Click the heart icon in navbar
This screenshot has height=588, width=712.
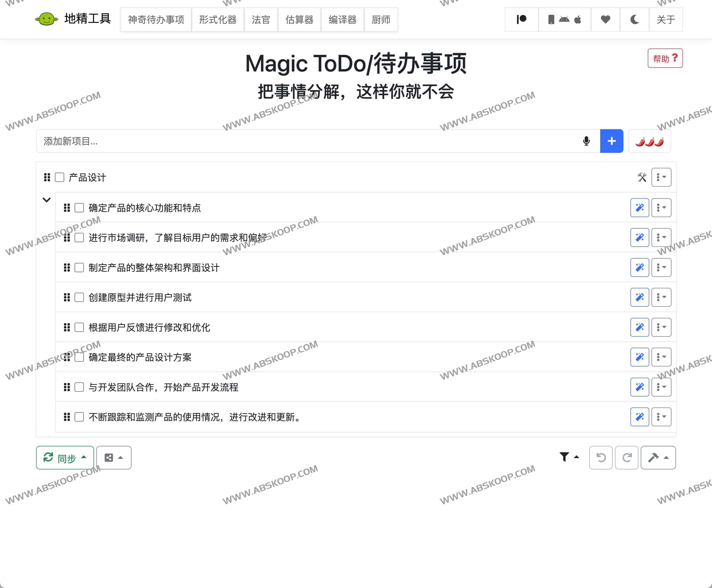(605, 20)
